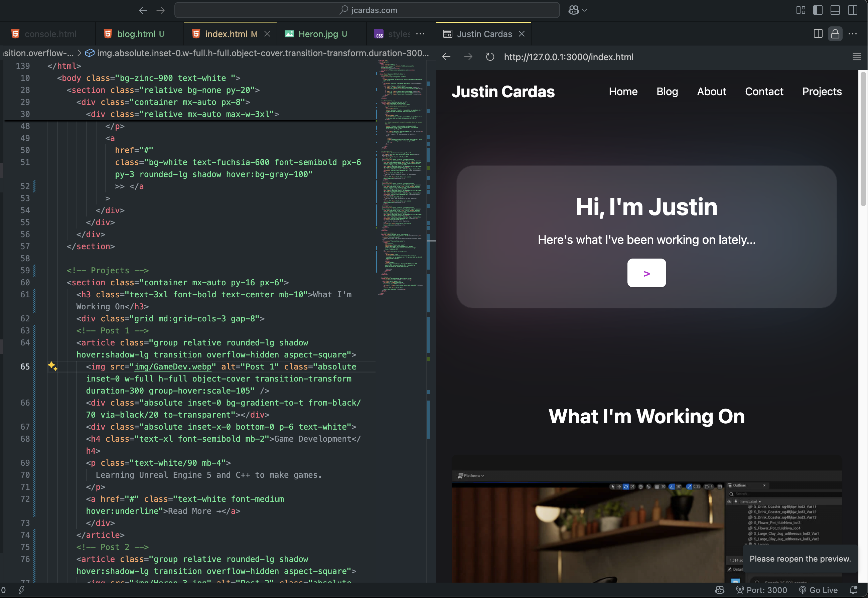Open the Customize Layout icon
The image size is (868, 598).
(801, 10)
